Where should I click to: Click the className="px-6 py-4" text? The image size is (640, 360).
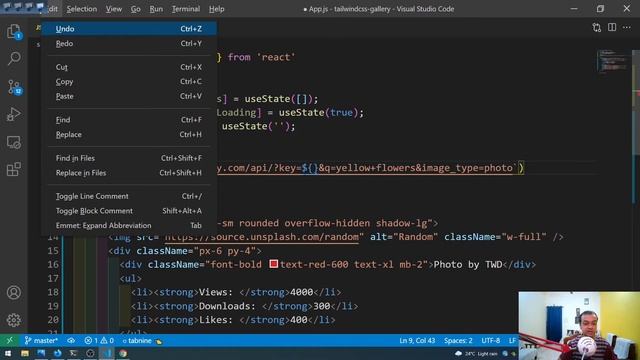point(196,251)
